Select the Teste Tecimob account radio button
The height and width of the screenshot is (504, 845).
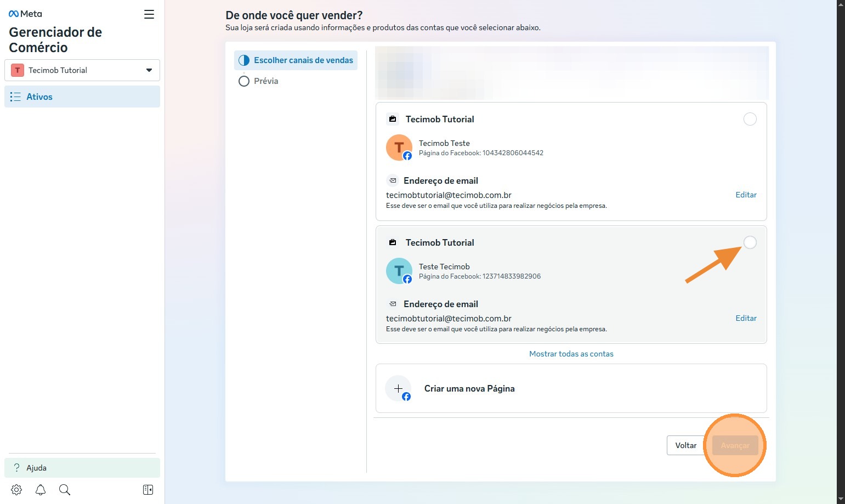(750, 242)
